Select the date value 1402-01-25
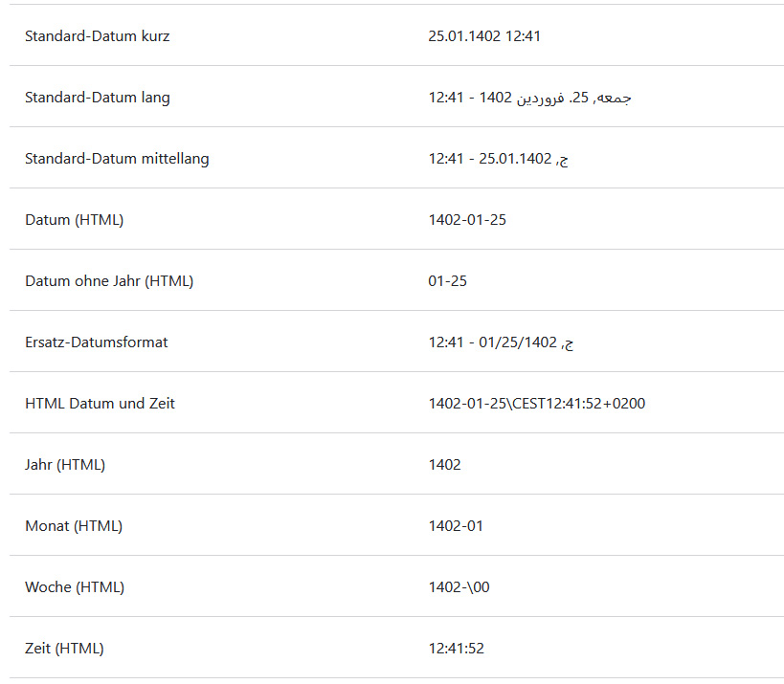 467,220
